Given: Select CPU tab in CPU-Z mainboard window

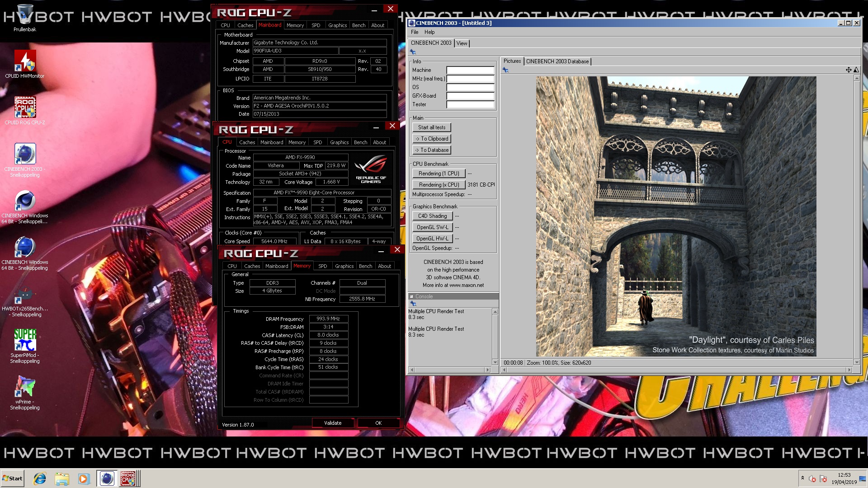Looking at the screenshot, I should pyautogui.click(x=225, y=25).
